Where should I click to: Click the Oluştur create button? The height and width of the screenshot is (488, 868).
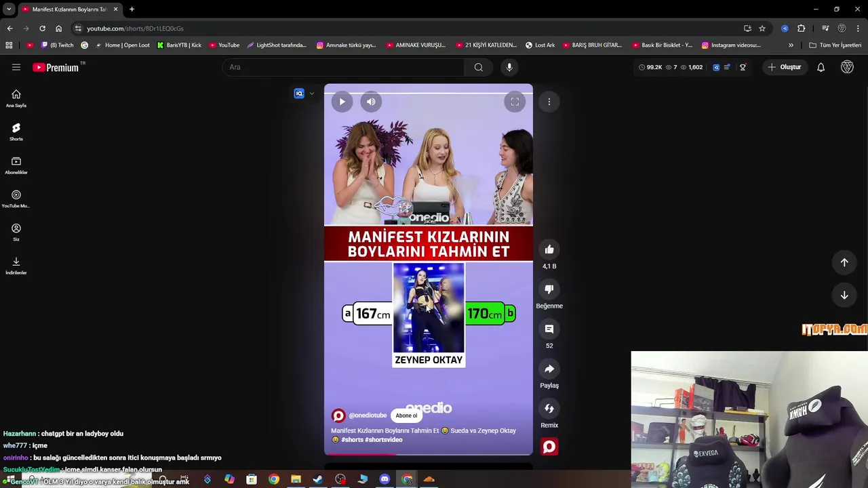[785, 67]
